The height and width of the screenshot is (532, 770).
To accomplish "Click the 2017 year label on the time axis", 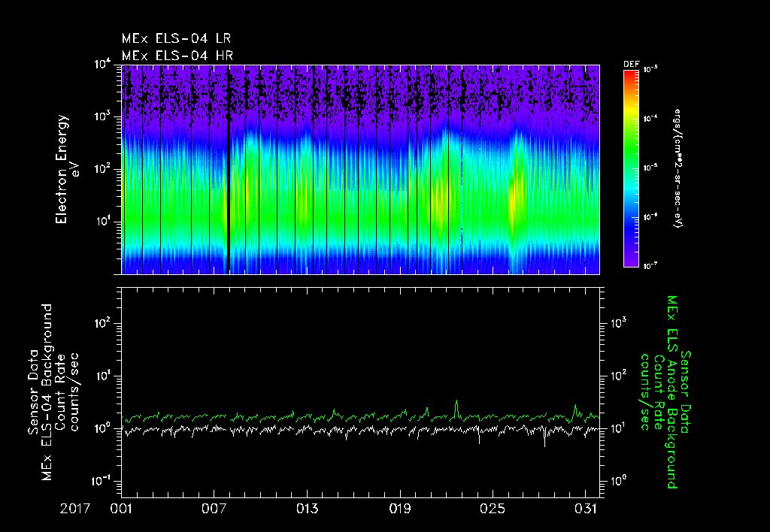I will tap(75, 509).
